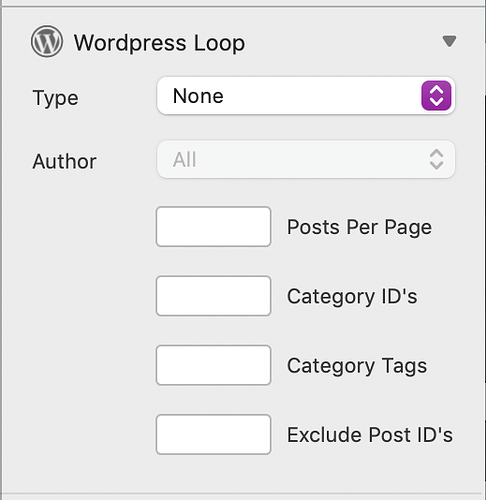The height and width of the screenshot is (500, 486).
Task: Open the Type dropdown showing None
Action: [306, 96]
